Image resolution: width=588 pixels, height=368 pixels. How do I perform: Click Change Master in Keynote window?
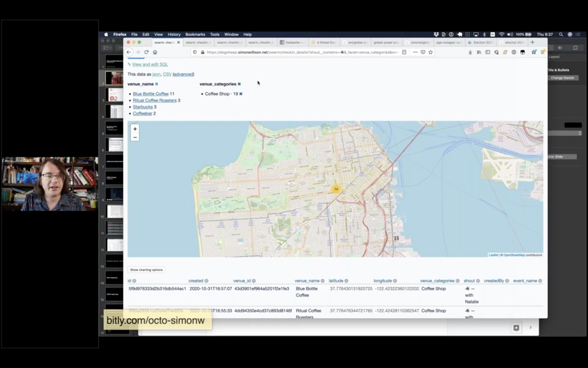point(562,78)
